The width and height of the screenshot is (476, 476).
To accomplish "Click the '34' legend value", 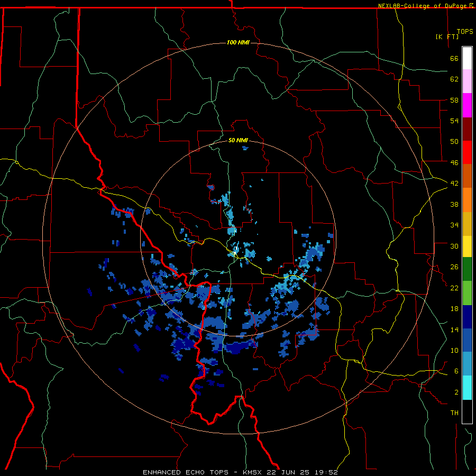I will point(454,225).
